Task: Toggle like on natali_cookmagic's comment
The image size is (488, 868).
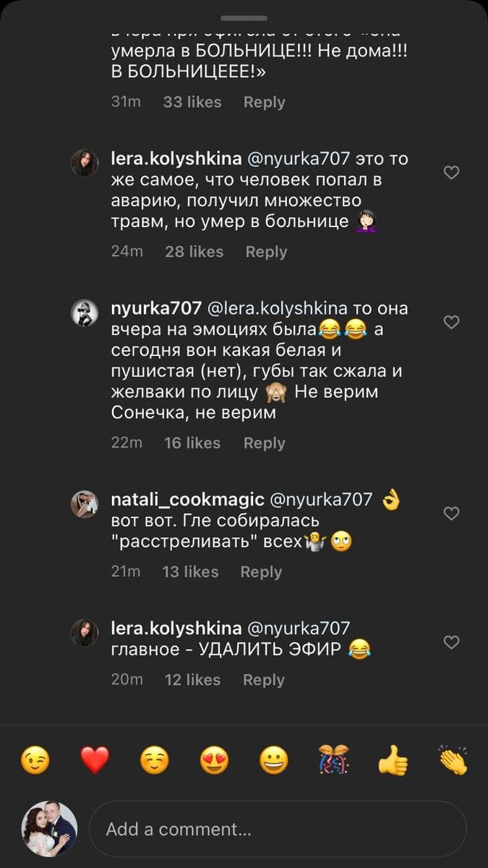Action: click(451, 514)
